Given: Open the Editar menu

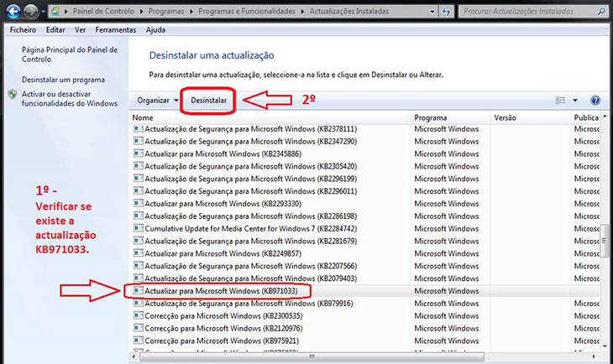Looking at the screenshot, I should point(55,29).
